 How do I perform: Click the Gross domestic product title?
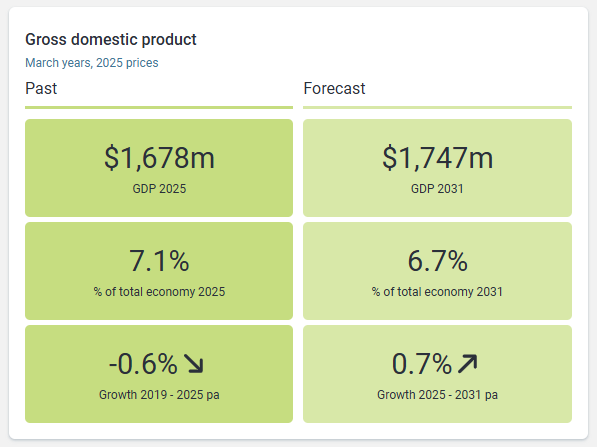111,40
